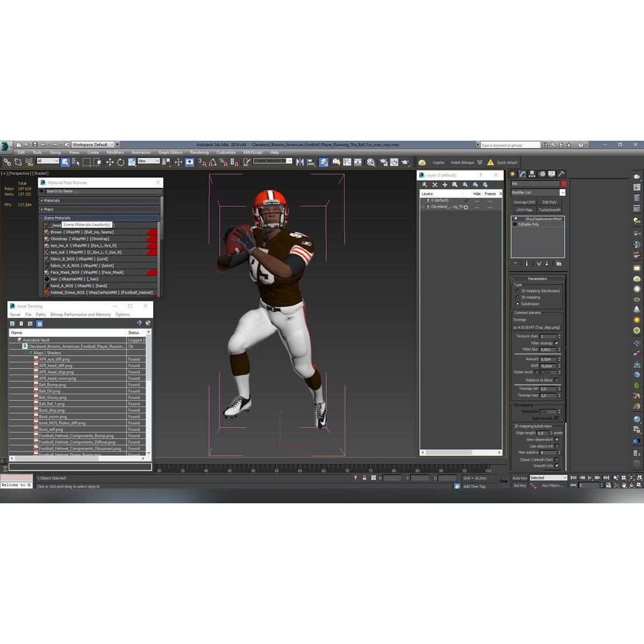
Task: Click the Play Animation button
Action: pos(590,478)
